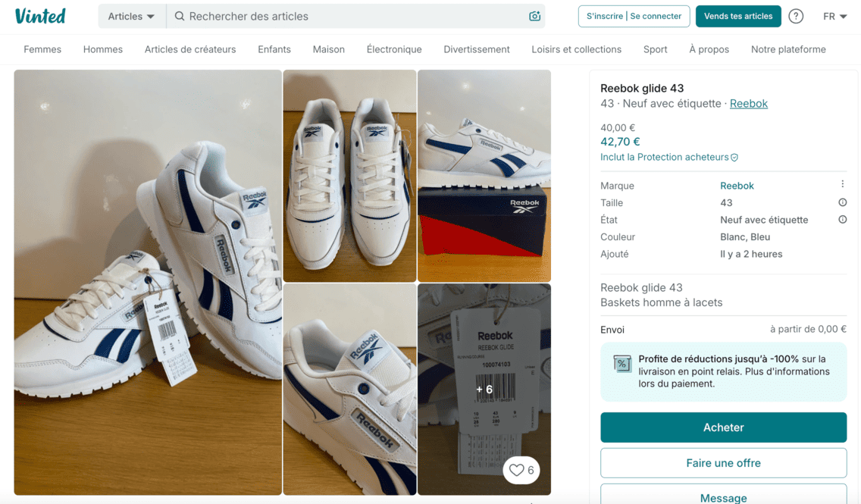Image resolution: width=861 pixels, height=504 pixels.
Task: Select the shoe box photo thumbnail
Action: (x=484, y=176)
